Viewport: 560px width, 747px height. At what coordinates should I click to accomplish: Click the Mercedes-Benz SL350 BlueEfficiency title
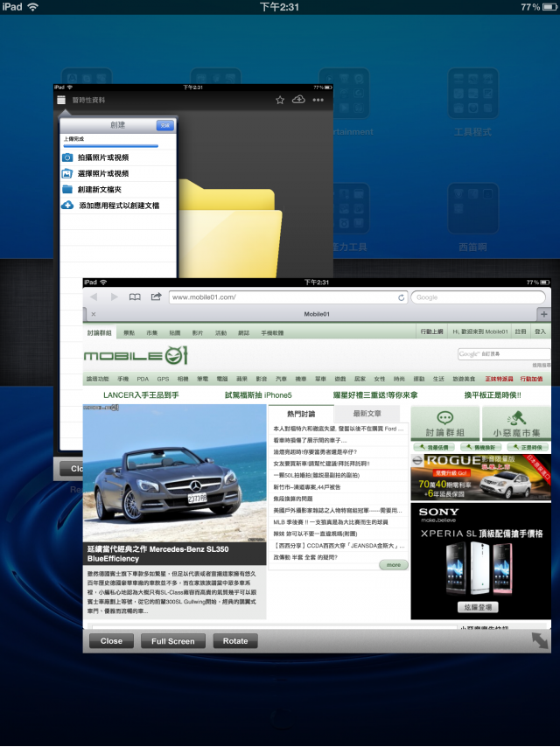[157, 554]
